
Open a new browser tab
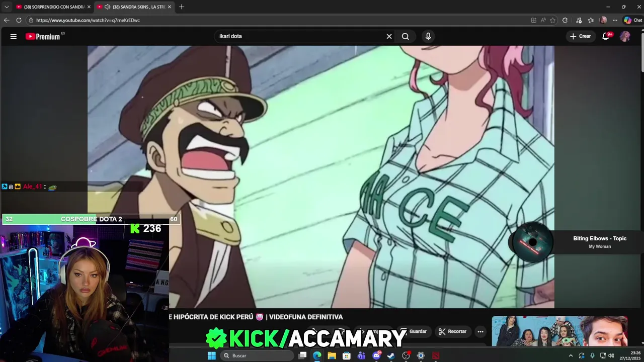(182, 7)
